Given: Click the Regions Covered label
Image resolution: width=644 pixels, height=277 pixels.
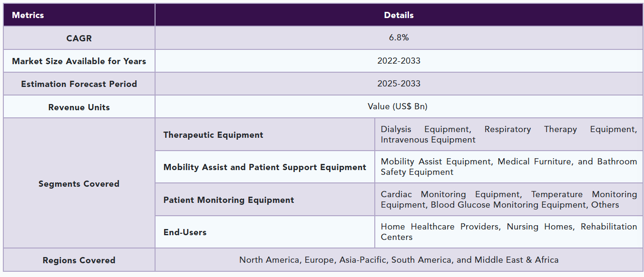Looking at the screenshot, I should click(79, 260).
